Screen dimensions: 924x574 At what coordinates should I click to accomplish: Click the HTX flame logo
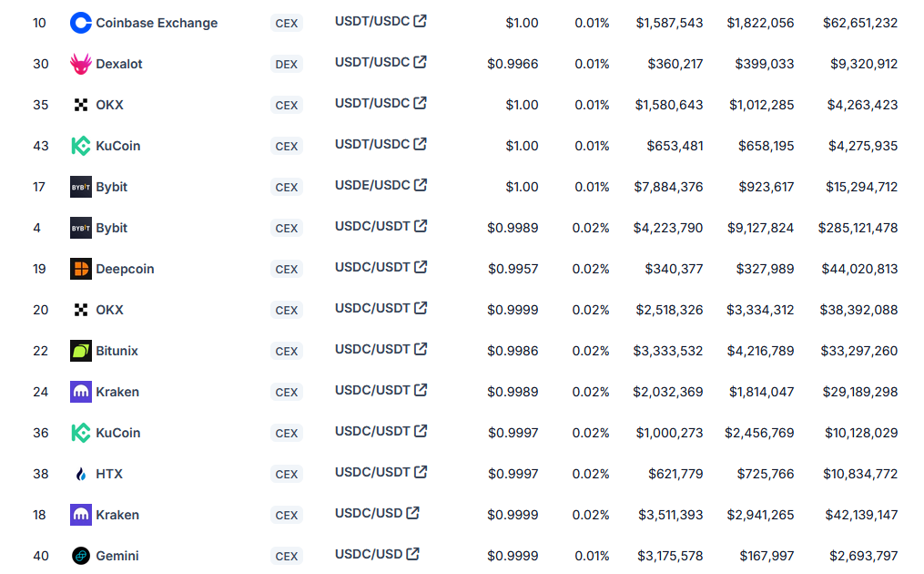pyautogui.click(x=80, y=474)
